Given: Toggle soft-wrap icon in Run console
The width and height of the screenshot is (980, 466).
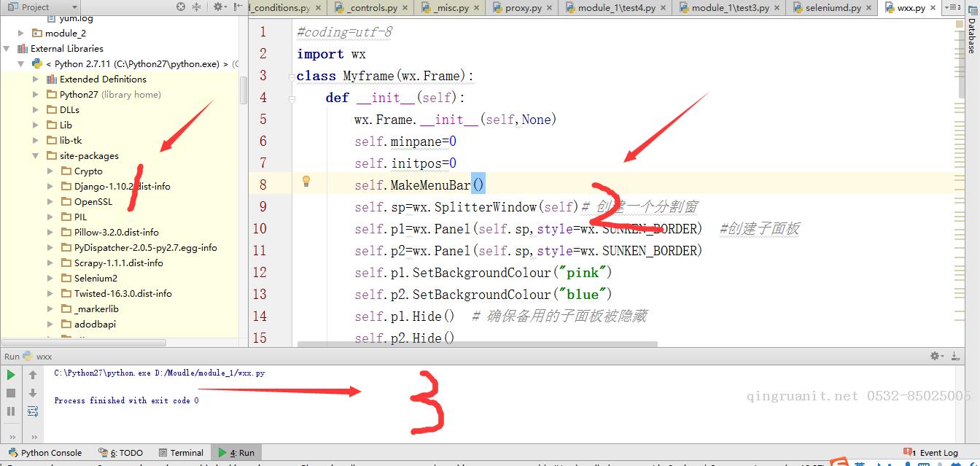Looking at the screenshot, I should coord(33,411).
